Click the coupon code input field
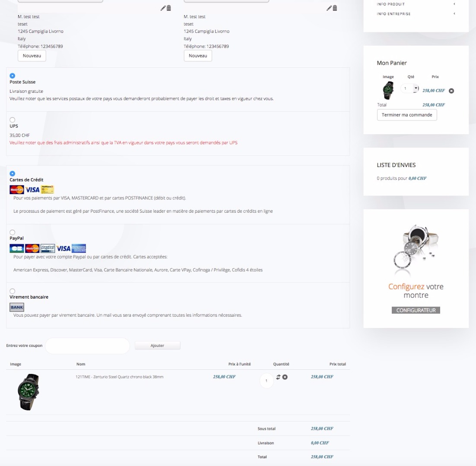 click(x=87, y=346)
